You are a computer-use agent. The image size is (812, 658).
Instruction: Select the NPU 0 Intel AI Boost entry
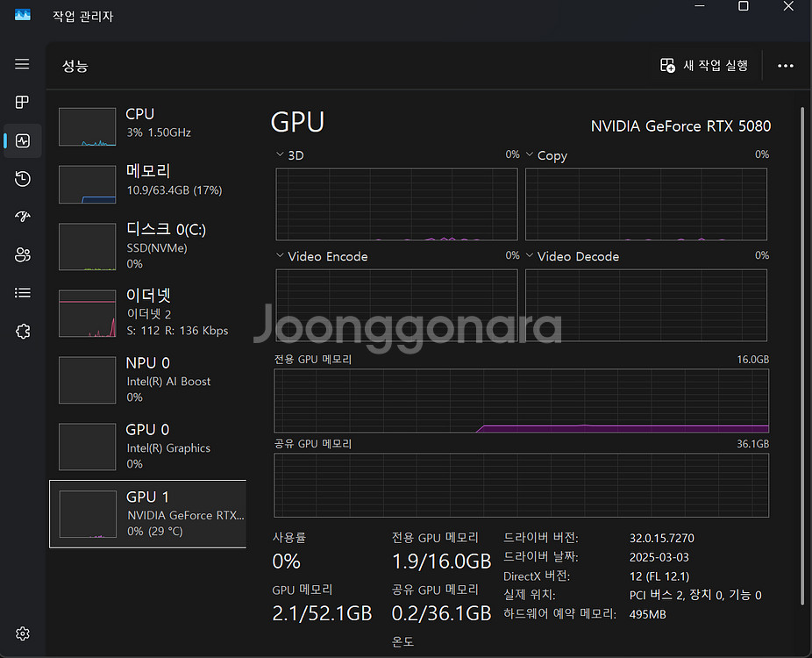[147, 379]
